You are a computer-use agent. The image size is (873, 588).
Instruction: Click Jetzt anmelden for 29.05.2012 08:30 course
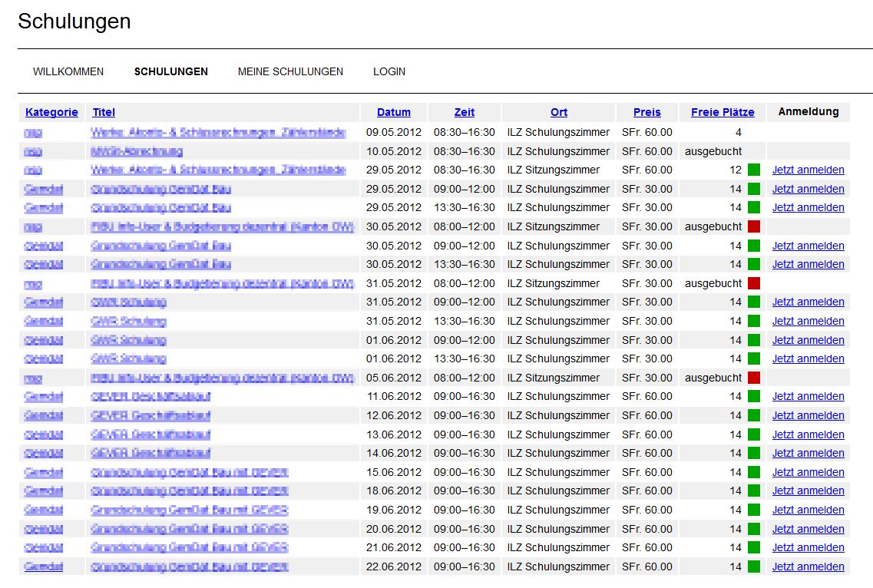point(808,170)
